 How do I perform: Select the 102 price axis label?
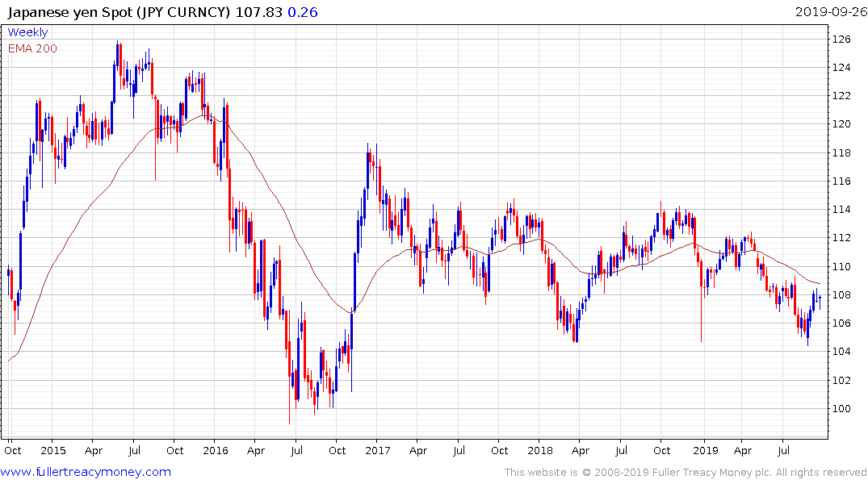click(x=842, y=380)
